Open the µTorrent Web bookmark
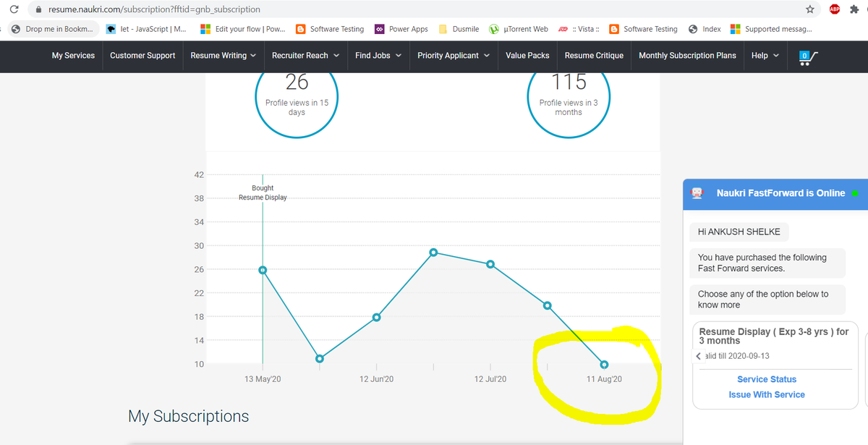Viewport: 868px width, 445px height. coord(519,29)
